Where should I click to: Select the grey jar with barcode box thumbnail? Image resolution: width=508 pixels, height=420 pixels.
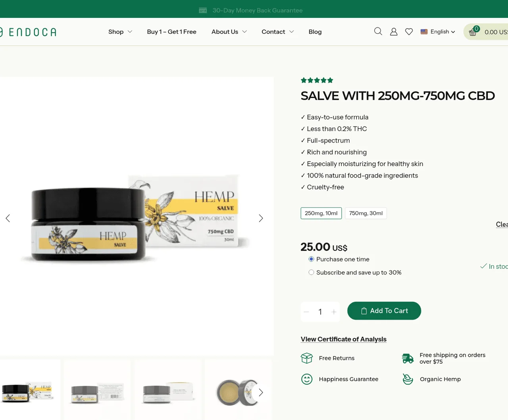coord(97,389)
